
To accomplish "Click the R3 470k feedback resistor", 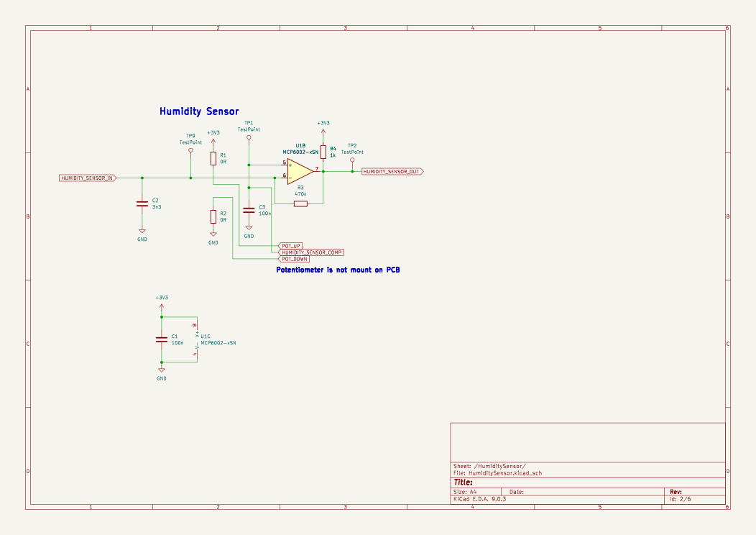I will (x=300, y=204).
